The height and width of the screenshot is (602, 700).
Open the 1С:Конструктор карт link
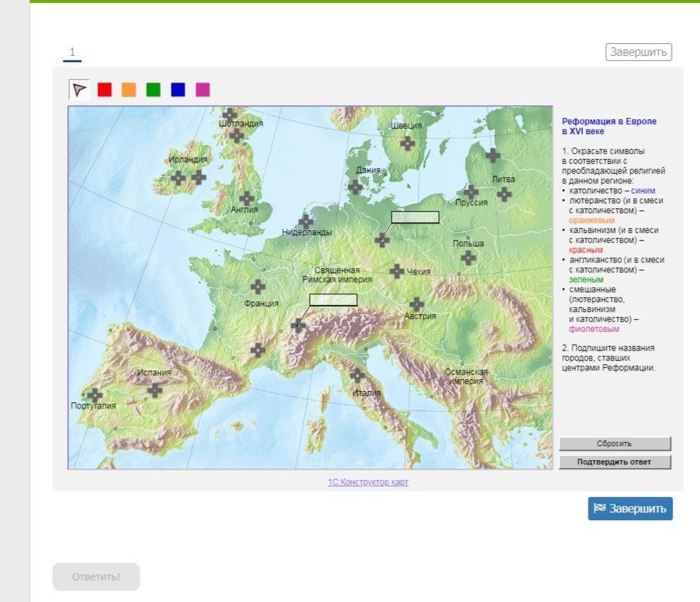(368, 482)
